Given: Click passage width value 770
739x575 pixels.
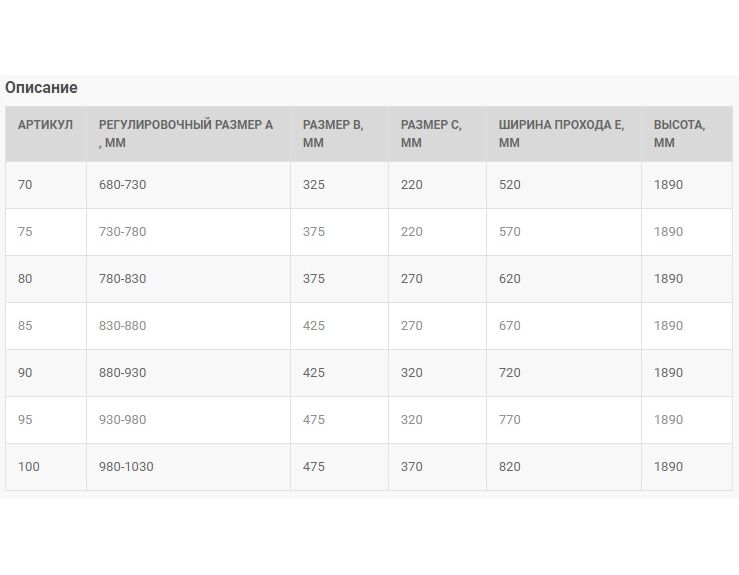Looking at the screenshot, I should (x=564, y=420).
